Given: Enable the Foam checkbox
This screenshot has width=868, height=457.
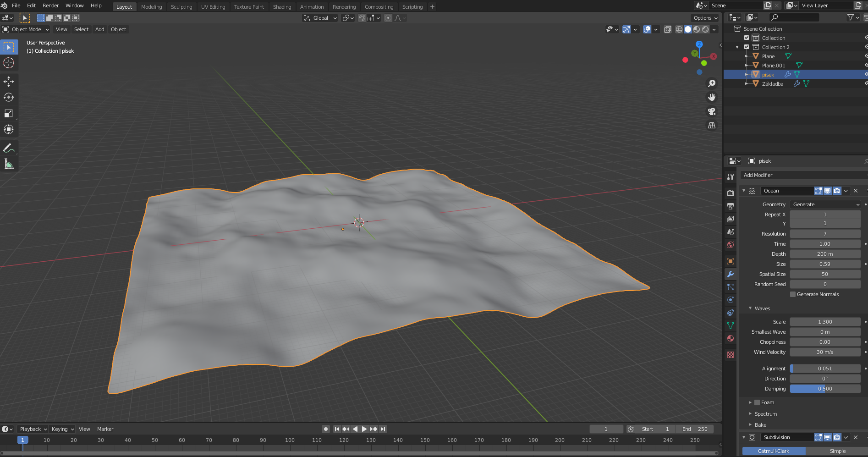Looking at the screenshot, I should [x=757, y=402].
